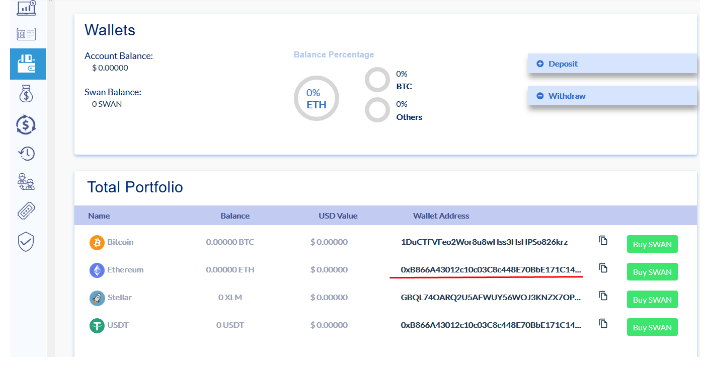Open the dashboard chart icon in sidebar

coord(27,8)
